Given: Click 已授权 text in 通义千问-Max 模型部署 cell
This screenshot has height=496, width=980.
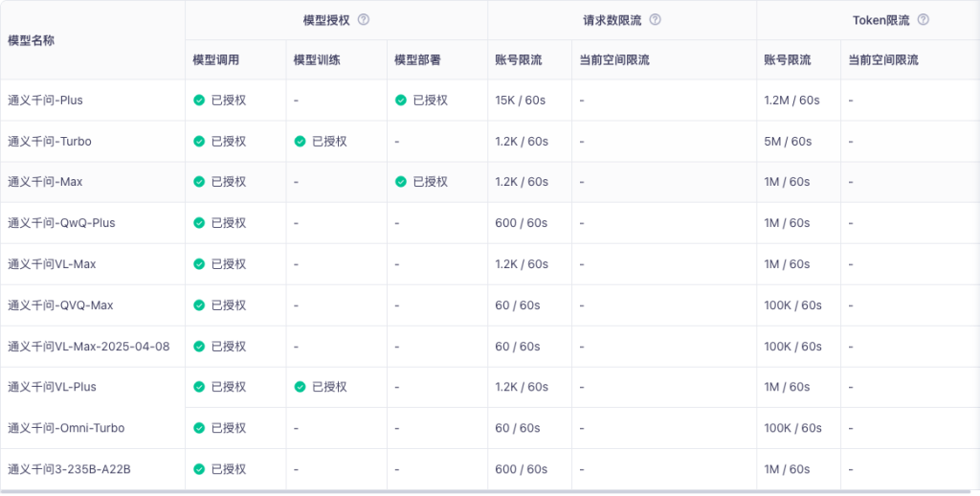Looking at the screenshot, I should [431, 181].
